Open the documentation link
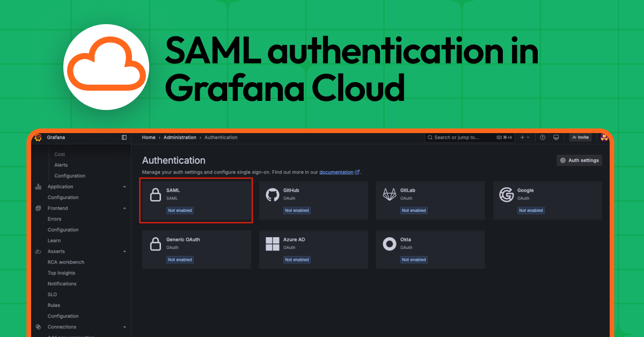The width and height of the screenshot is (644, 337). 336,172
